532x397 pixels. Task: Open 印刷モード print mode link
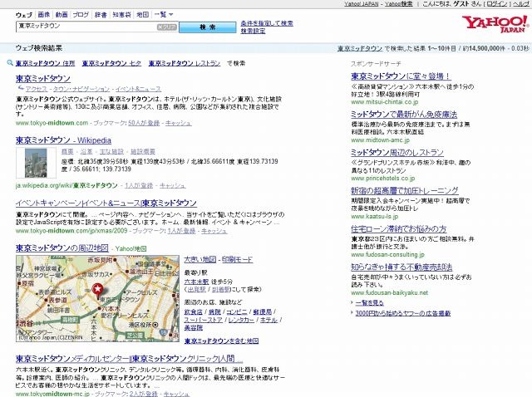point(237,260)
